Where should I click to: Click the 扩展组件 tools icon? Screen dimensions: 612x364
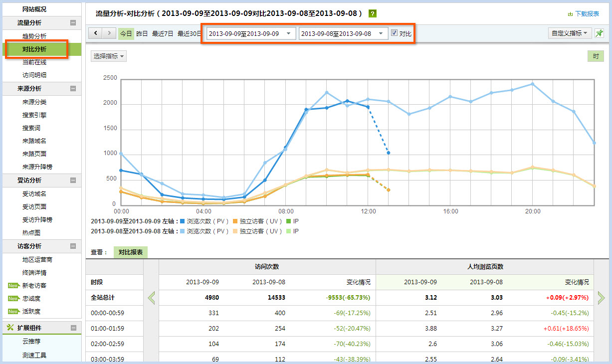click(x=10, y=328)
